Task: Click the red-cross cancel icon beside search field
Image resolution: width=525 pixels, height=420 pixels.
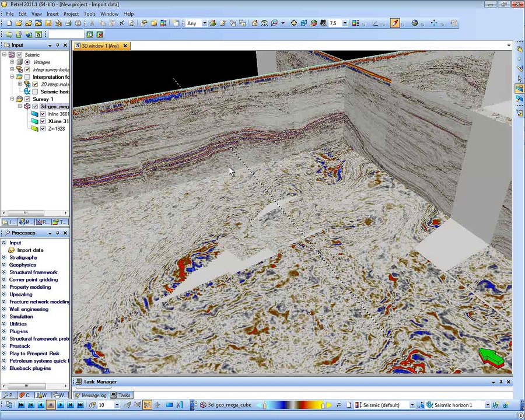Action: coord(99,34)
